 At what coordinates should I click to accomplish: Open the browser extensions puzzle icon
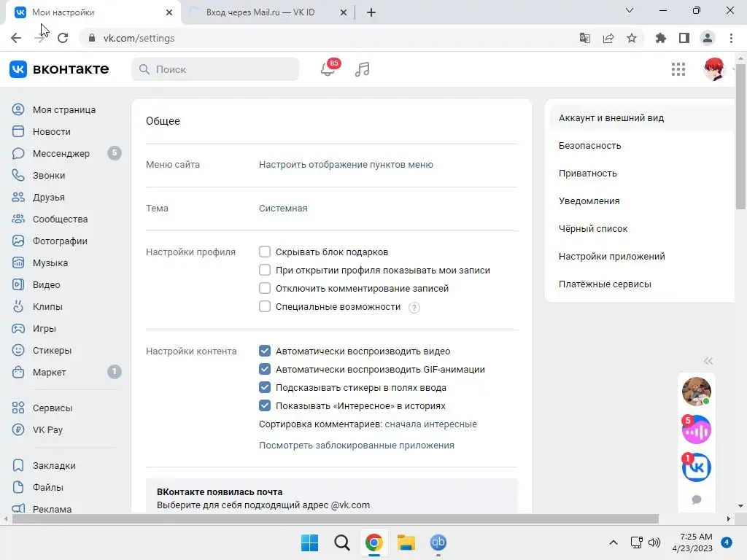(660, 38)
